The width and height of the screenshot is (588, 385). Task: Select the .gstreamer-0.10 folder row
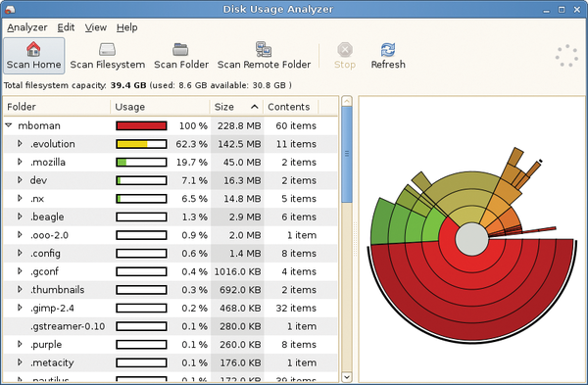[x=171, y=326]
